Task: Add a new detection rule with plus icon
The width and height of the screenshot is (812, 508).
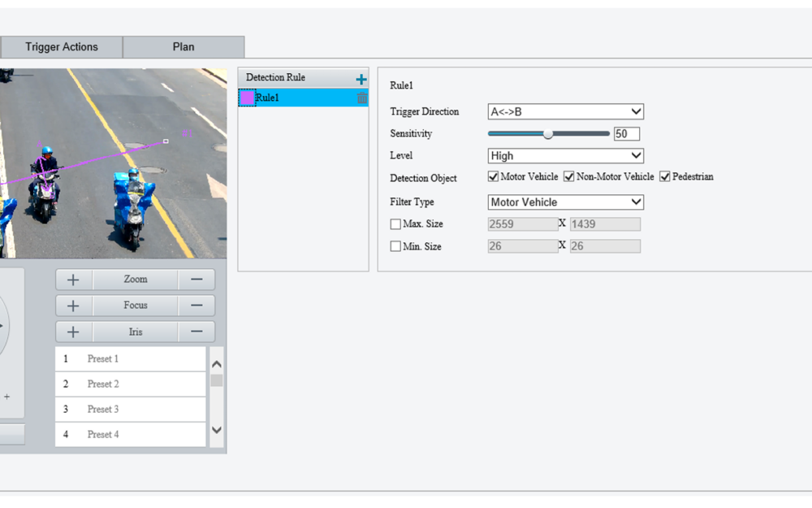Action: tap(361, 80)
